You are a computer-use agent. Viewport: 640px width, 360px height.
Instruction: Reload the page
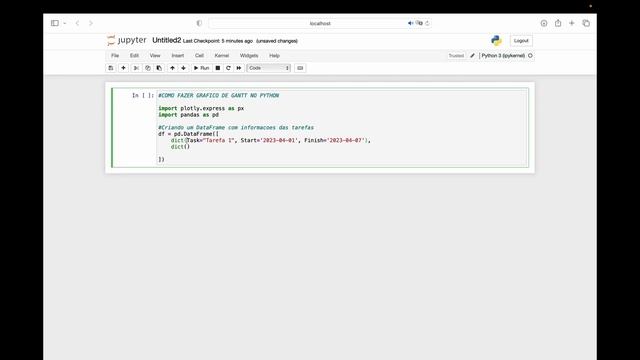427,23
